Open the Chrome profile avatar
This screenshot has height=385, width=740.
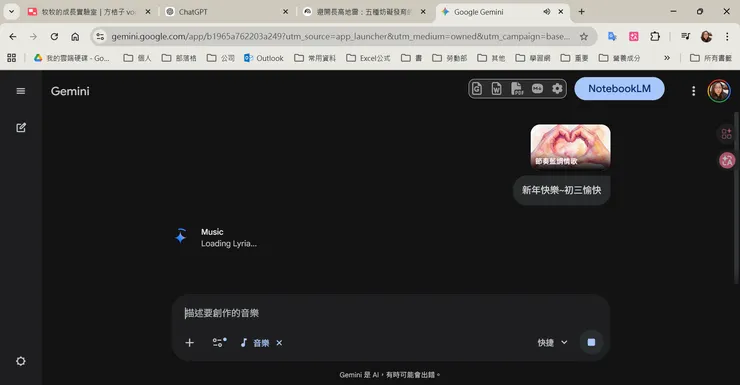pyautogui.click(x=706, y=36)
